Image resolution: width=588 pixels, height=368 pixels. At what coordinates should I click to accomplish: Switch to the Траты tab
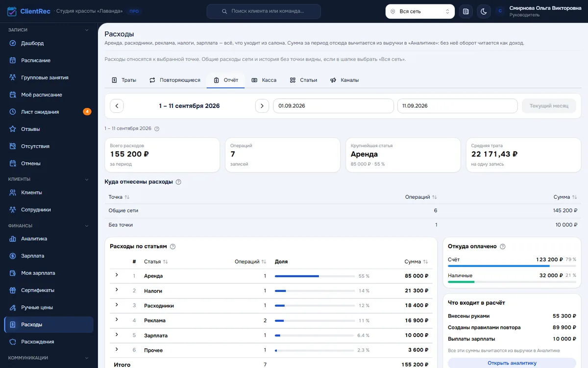[123, 80]
